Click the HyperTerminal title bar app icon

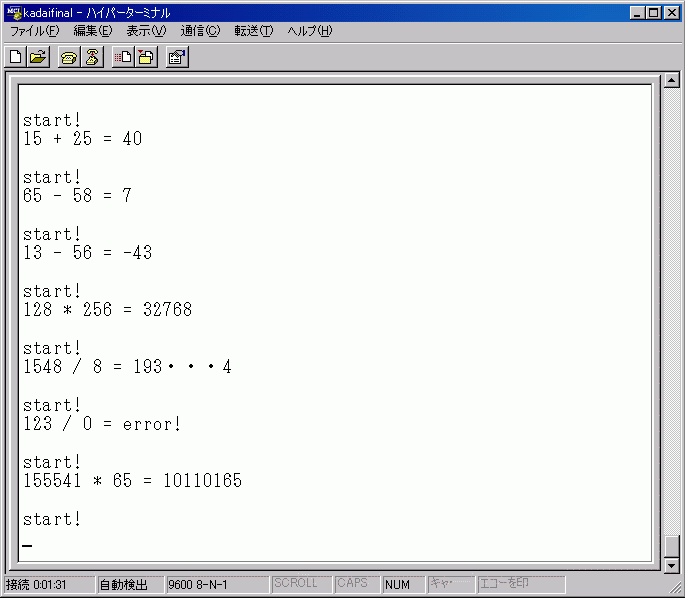(x=14, y=13)
